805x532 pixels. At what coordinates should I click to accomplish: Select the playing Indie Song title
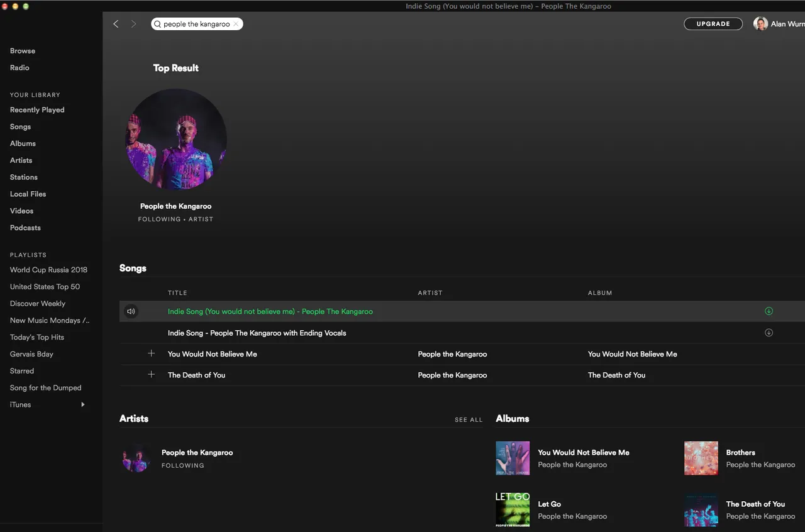pyautogui.click(x=270, y=311)
